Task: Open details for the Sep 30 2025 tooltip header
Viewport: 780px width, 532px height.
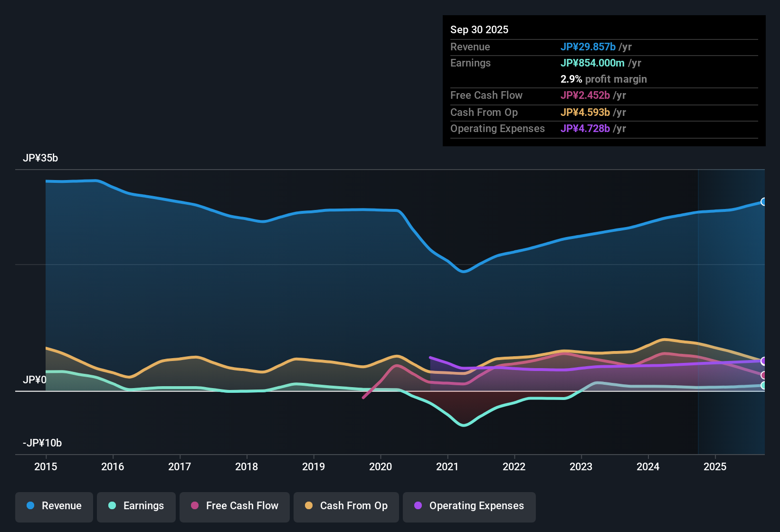Action: click(x=479, y=29)
